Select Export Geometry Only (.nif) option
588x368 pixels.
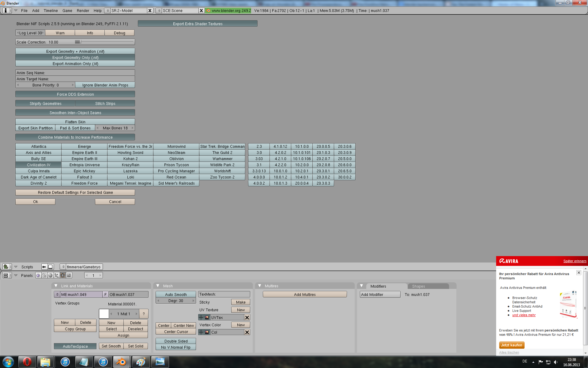(75, 57)
